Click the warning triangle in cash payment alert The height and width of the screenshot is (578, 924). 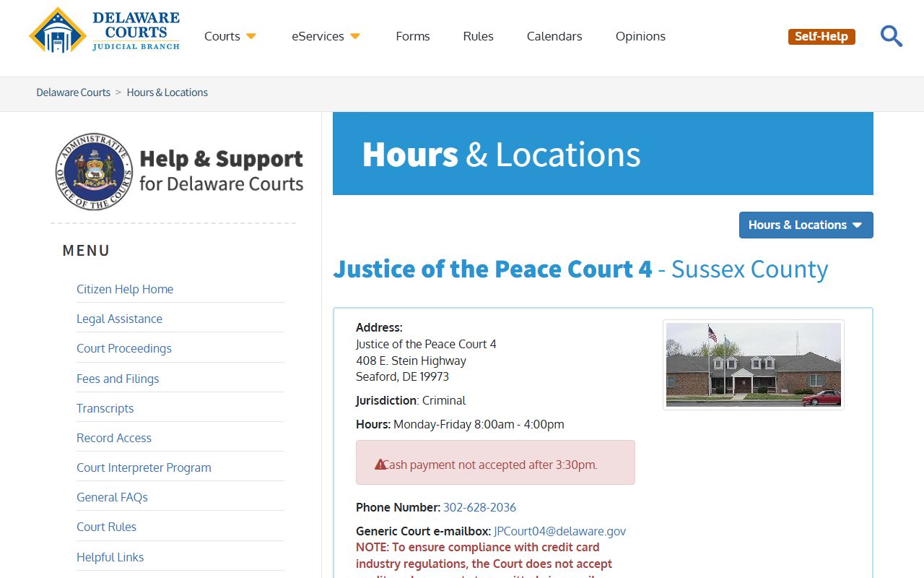[380, 465]
